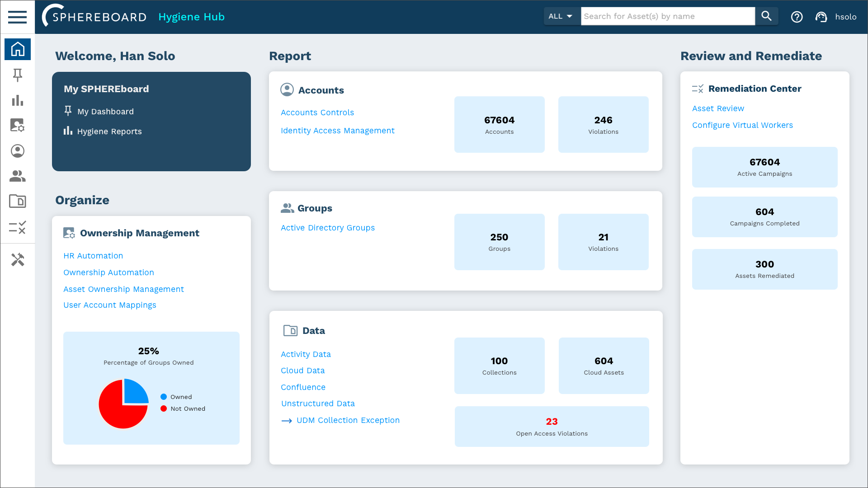Open the data folder sidebar icon
The height and width of the screenshot is (488, 868).
pos(18,201)
